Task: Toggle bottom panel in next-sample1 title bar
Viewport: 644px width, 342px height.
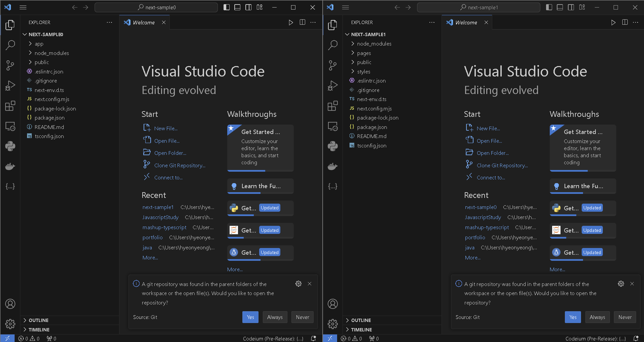Action: click(x=560, y=7)
